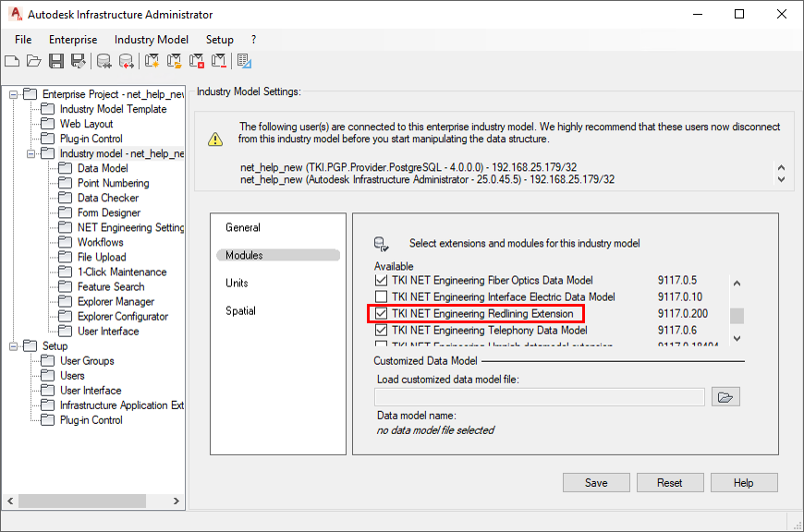Collapse the Setup tree node
Screen dimensions: 804x532
(x=13, y=346)
